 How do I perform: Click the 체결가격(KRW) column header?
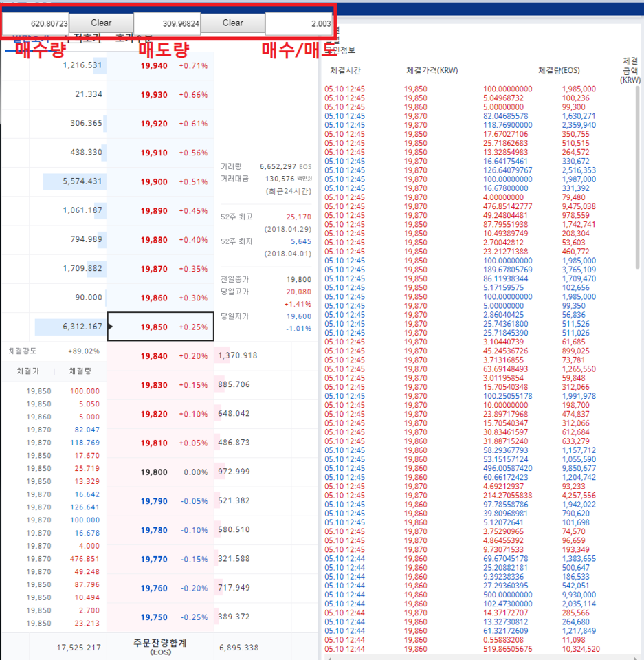pos(432,71)
